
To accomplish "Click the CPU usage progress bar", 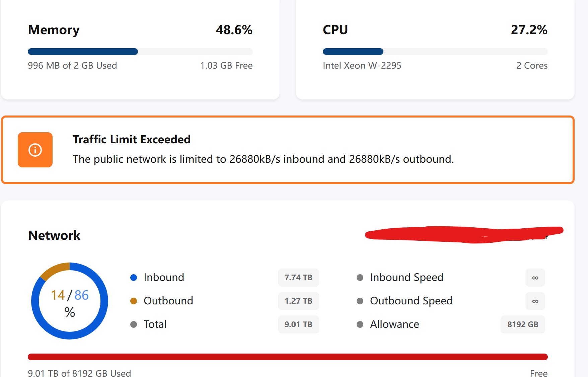I will (x=435, y=52).
